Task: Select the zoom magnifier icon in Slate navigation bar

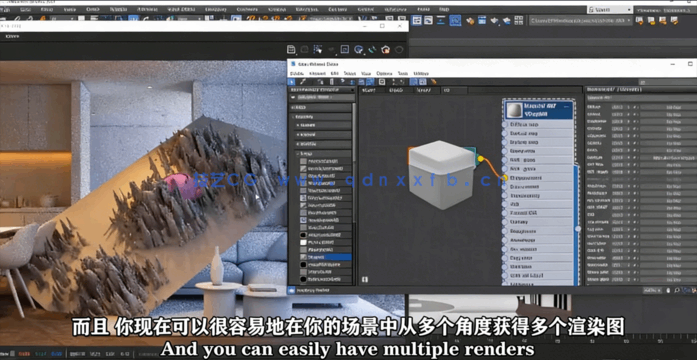Action: pos(676,290)
